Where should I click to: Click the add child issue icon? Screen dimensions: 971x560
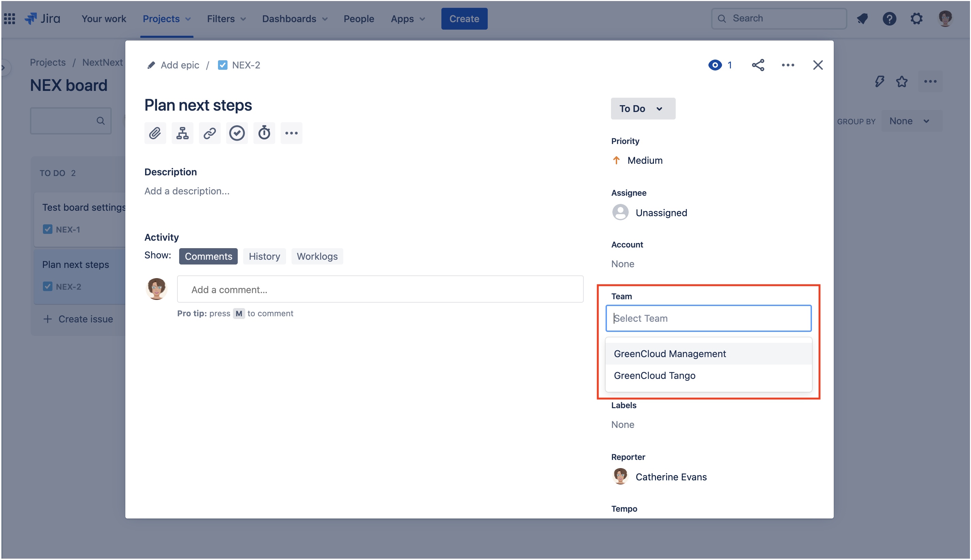182,133
